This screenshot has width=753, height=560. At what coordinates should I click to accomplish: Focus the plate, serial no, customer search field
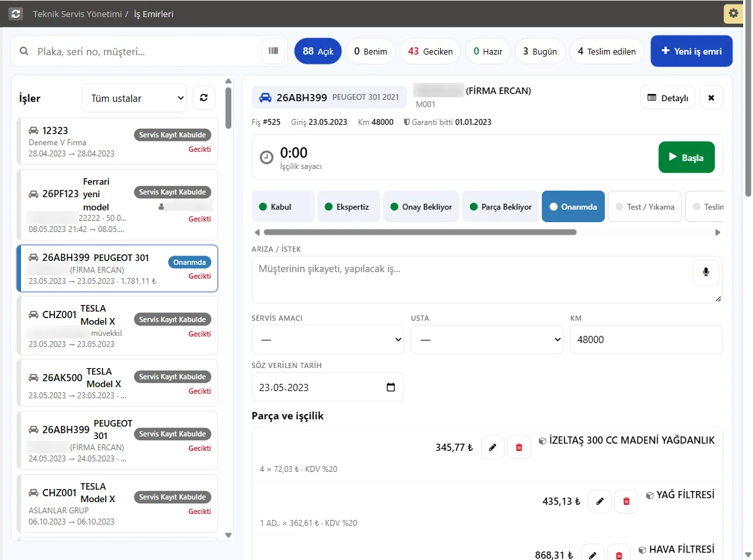pos(149,51)
